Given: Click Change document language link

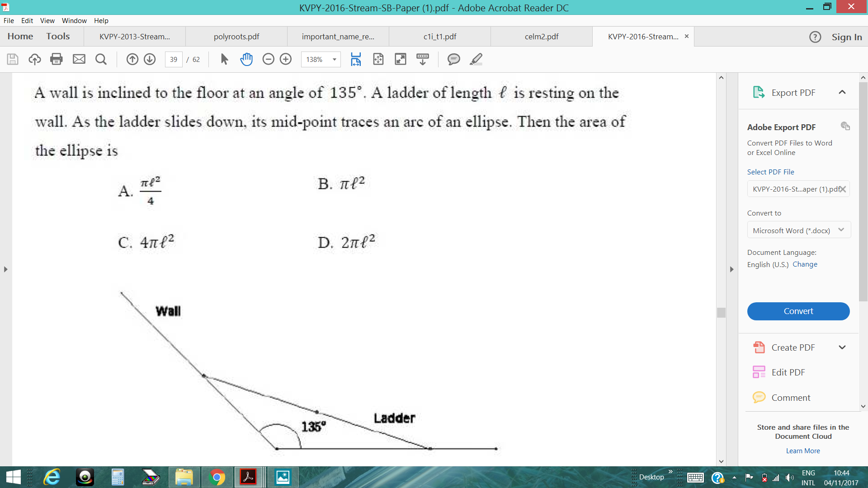Looking at the screenshot, I should tap(805, 264).
